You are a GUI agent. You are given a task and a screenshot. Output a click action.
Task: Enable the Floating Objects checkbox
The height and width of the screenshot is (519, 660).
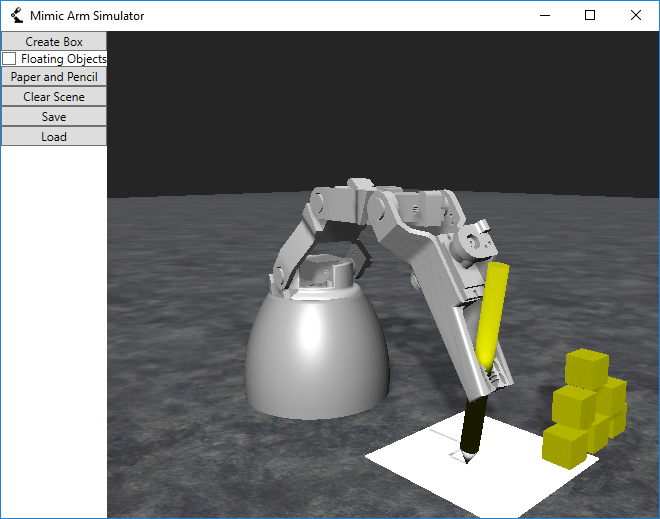[10, 59]
